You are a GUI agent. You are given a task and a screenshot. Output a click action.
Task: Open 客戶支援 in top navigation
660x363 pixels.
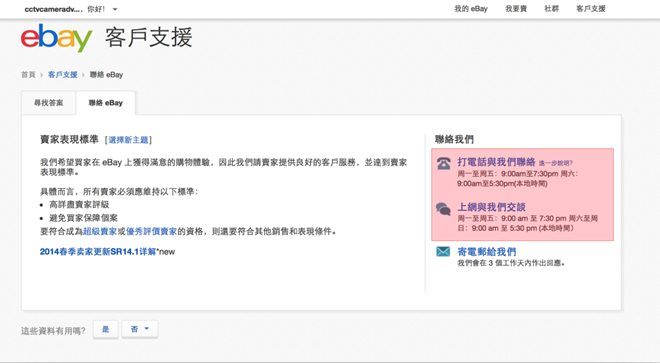click(x=591, y=8)
